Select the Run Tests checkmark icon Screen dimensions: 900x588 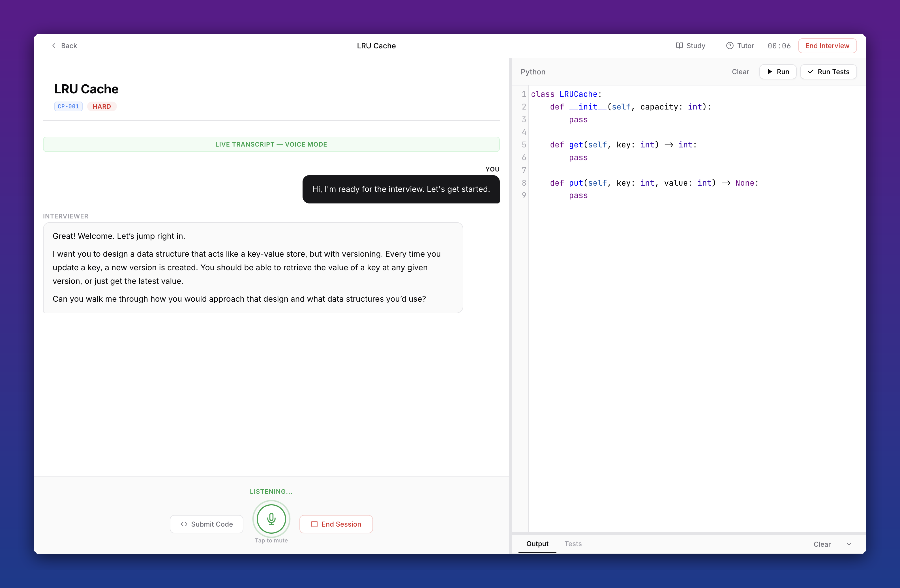pos(811,72)
